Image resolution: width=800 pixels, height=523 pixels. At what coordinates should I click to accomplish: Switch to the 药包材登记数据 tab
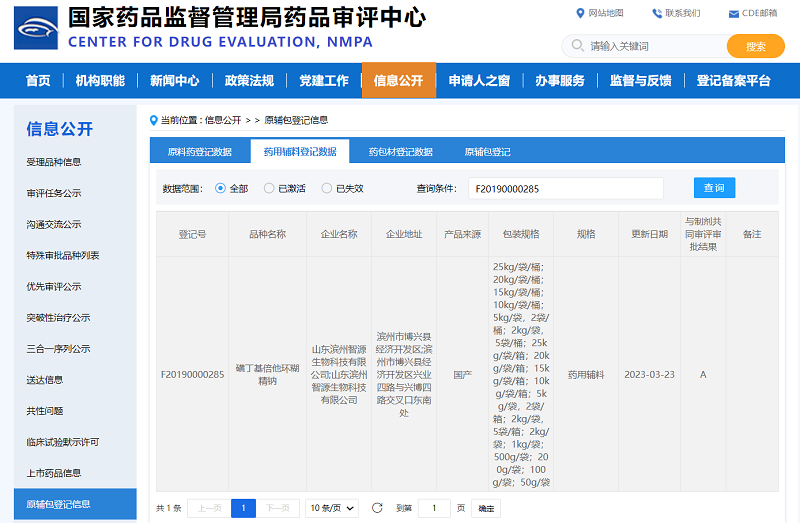400,152
